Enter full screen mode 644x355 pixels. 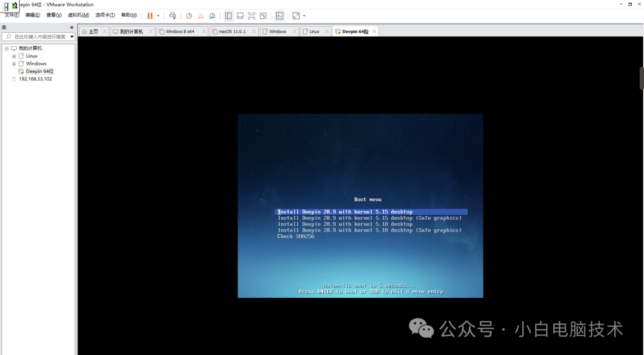(252, 15)
